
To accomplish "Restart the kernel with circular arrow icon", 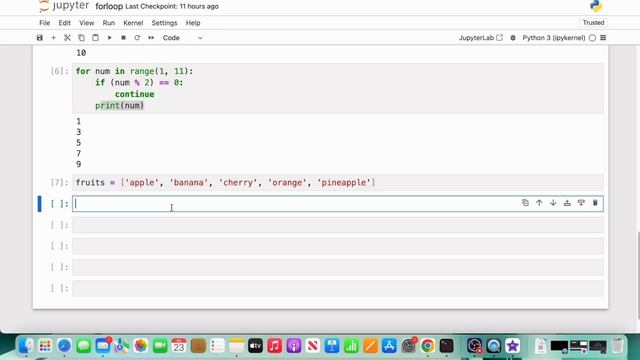I will pos(137,38).
